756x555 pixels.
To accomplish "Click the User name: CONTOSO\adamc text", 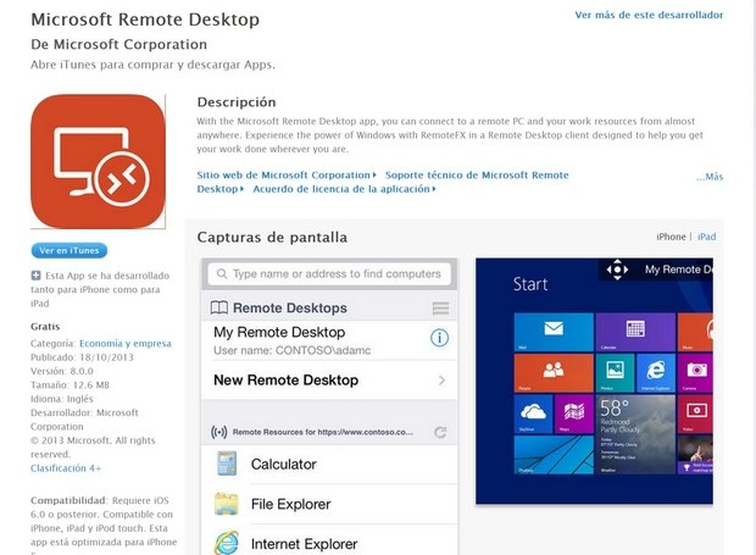I will (x=292, y=351).
